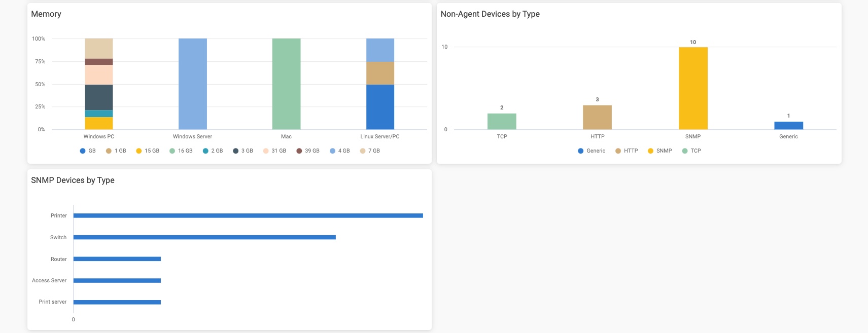The image size is (868, 333).
Task: Click the 7 GB legend item
Action: [370, 151]
